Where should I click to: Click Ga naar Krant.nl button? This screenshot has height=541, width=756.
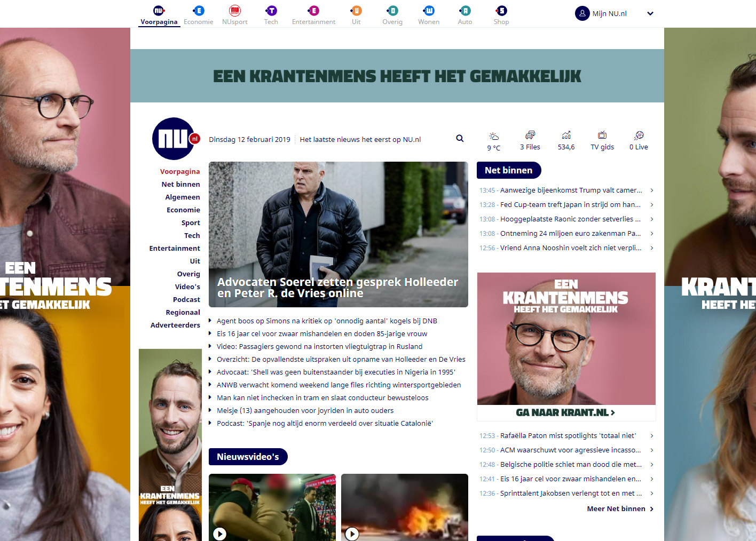pyautogui.click(x=566, y=412)
